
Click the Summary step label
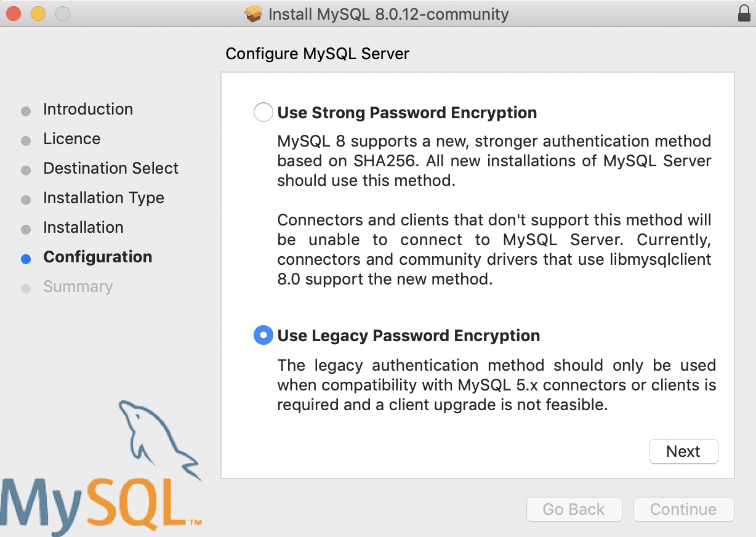click(78, 286)
